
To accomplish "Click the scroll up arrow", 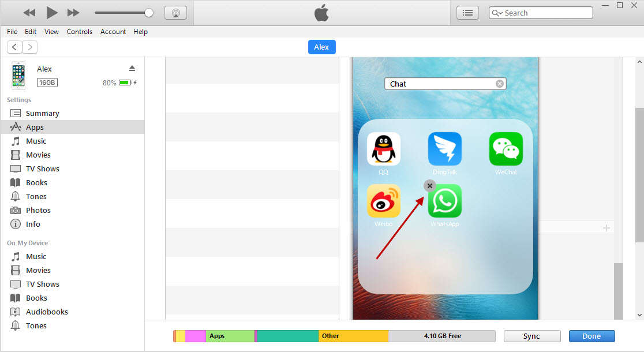I will point(639,62).
